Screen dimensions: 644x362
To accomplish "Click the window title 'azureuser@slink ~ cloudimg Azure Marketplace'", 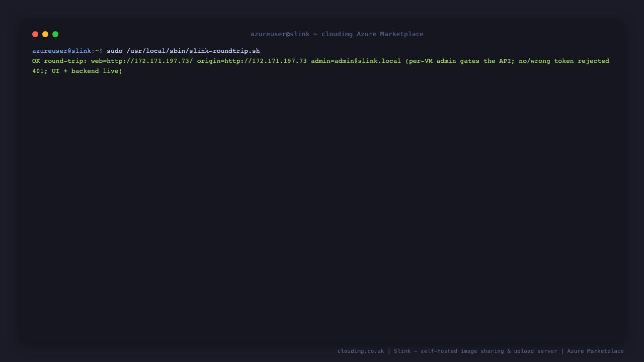I will click(337, 34).
